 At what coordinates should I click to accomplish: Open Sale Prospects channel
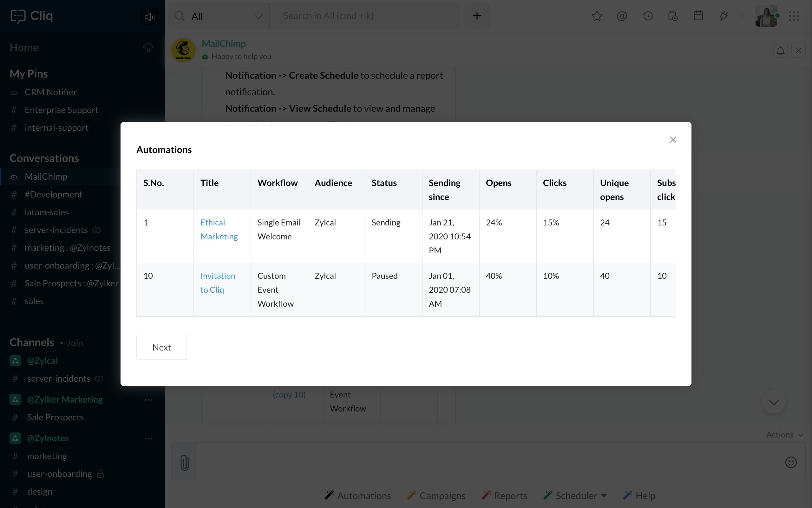point(56,417)
